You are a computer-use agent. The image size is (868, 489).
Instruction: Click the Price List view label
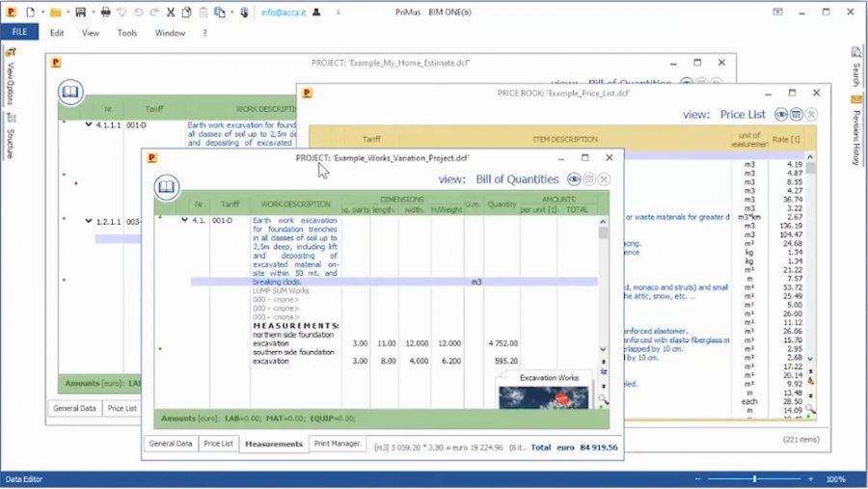(743, 115)
